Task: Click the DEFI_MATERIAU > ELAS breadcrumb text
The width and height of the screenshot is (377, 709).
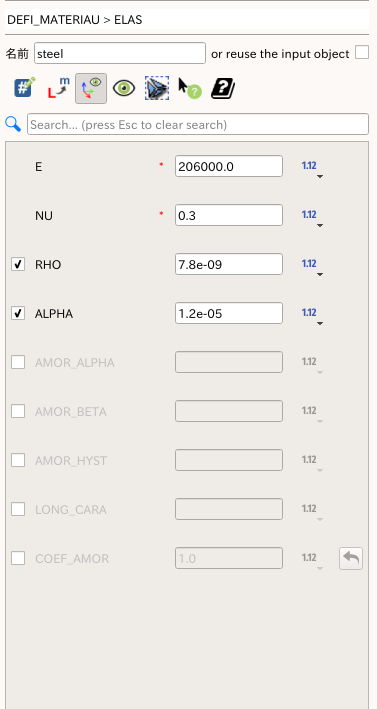Action: point(75,20)
